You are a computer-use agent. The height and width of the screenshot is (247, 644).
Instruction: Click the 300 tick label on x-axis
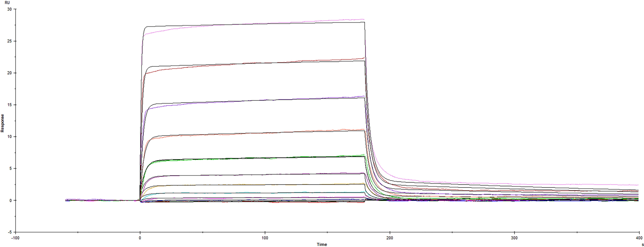514,238
